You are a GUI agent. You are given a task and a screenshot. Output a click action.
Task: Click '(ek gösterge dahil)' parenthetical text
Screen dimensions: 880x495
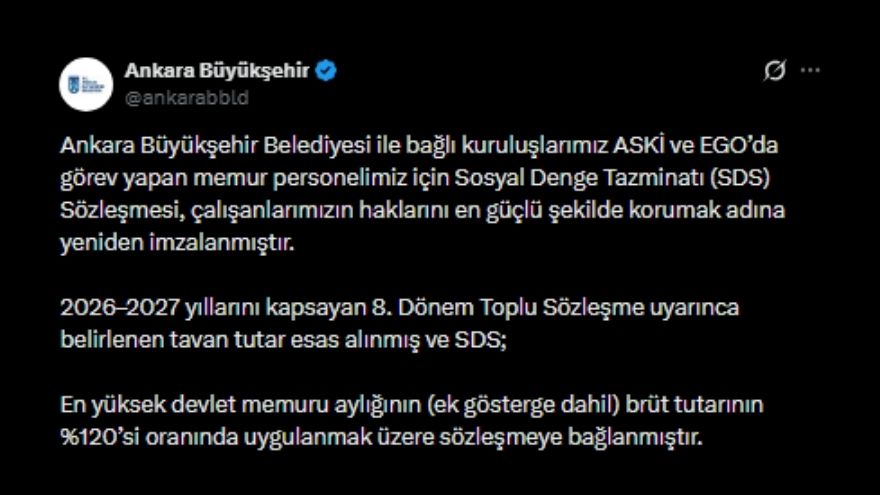click(523, 405)
